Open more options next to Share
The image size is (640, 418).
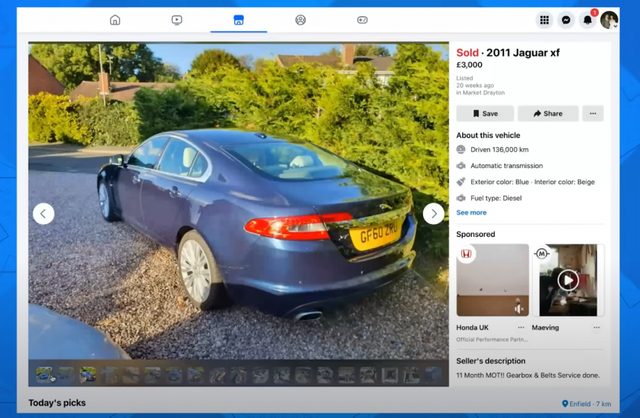point(593,114)
